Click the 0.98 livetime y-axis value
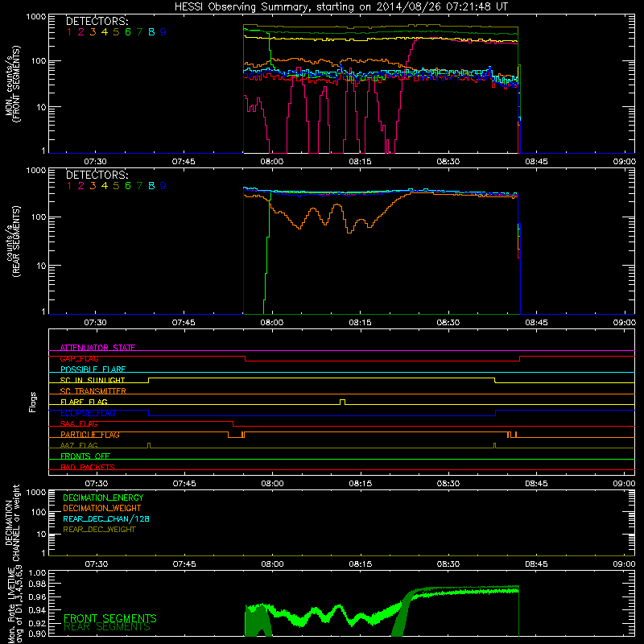This screenshot has height=644, width=644. (37, 584)
